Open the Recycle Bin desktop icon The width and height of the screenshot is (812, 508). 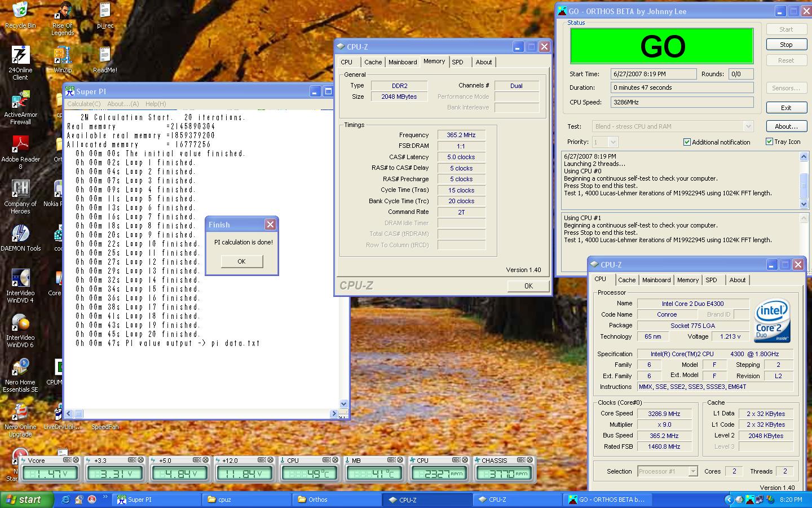[x=20, y=15]
